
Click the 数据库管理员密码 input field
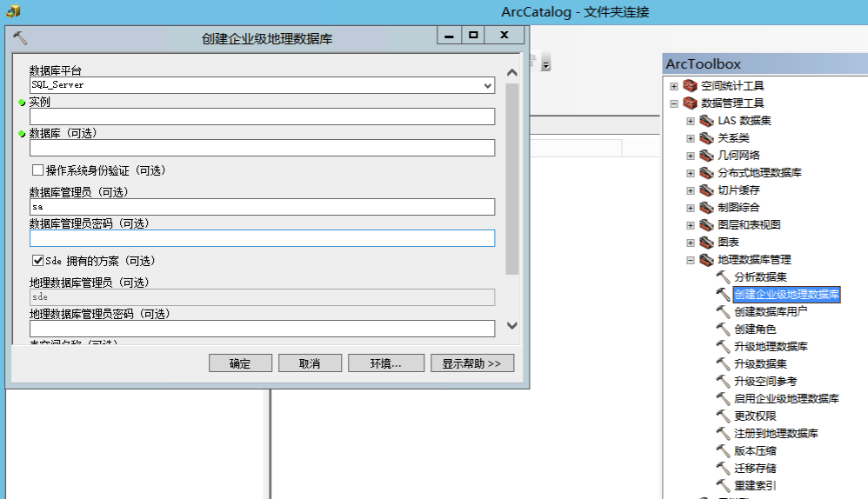pos(262,238)
